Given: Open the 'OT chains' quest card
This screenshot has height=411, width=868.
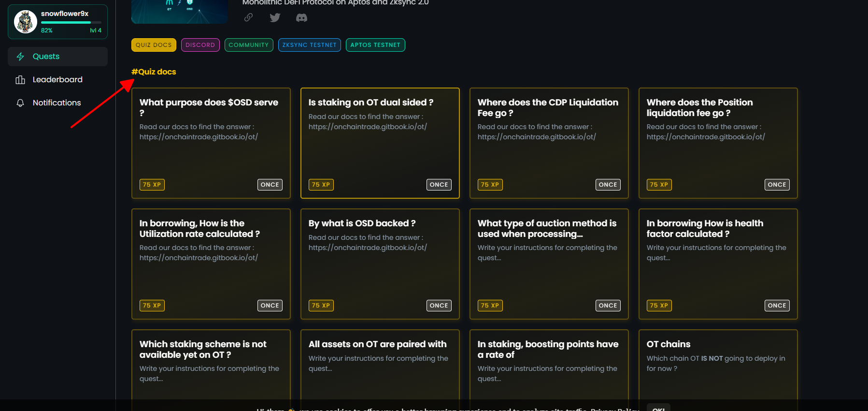Looking at the screenshot, I should [x=718, y=370].
